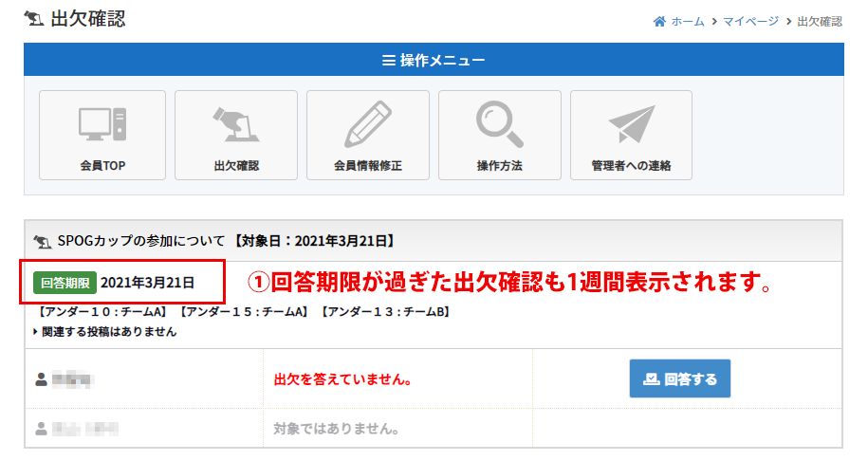The image size is (868, 461).
Task: Select the アンダー13:チームB label
Action: (x=384, y=311)
